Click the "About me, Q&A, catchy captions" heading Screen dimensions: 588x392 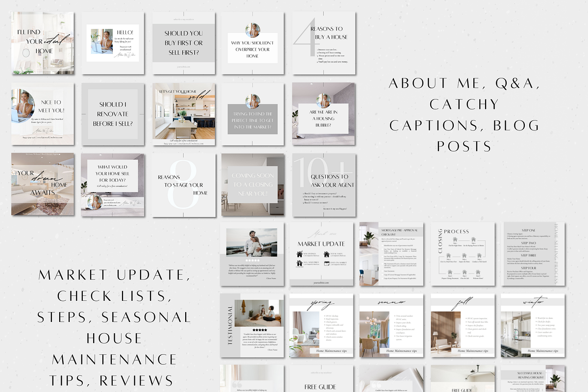[465, 115]
